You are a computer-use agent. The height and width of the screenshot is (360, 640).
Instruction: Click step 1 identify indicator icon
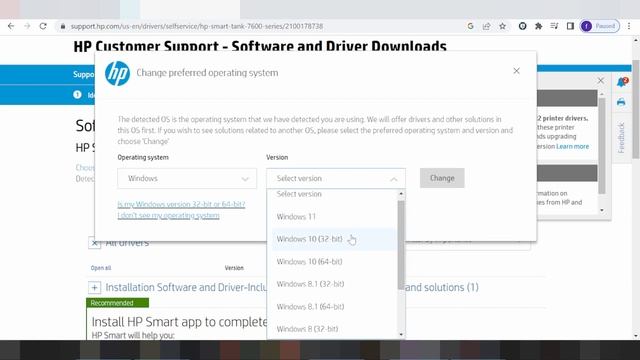pyautogui.click(x=77, y=95)
